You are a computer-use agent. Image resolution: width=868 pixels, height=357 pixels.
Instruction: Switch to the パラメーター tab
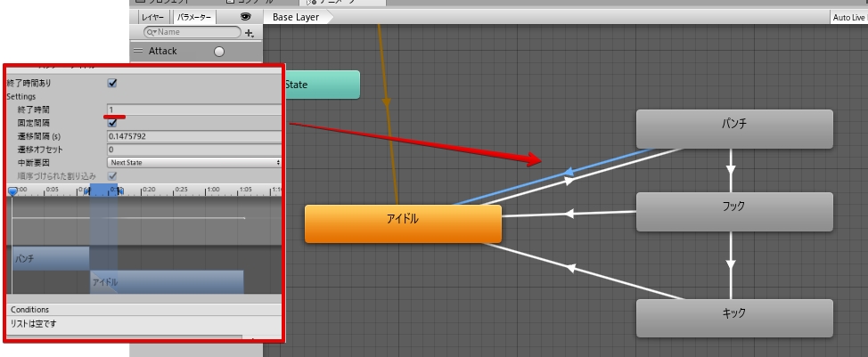pyautogui.click(x=194, y=17)
